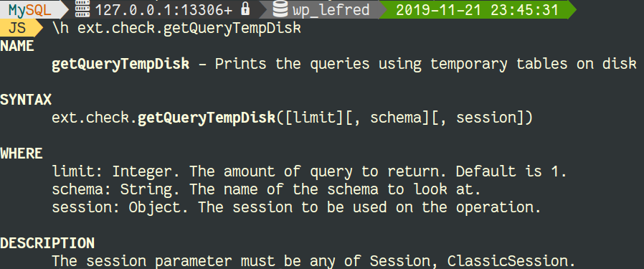
Task: Click the database schema icon
Action: click(280, 9)
